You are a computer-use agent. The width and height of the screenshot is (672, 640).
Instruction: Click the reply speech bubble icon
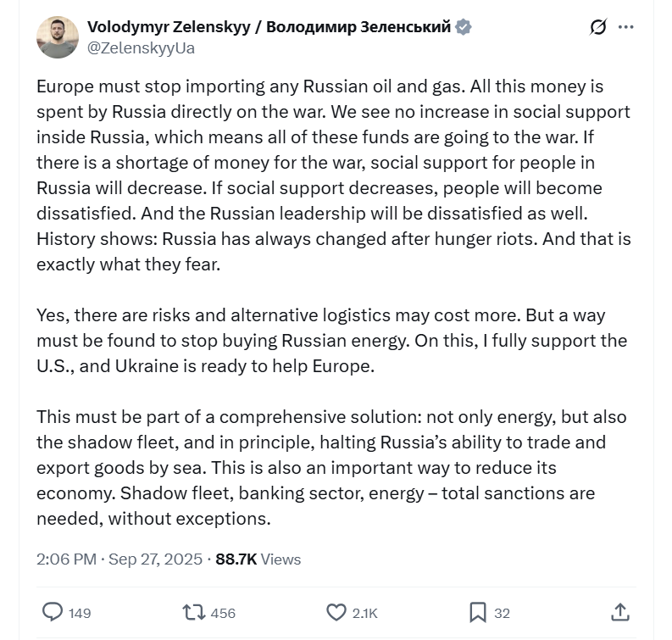pos(53,612)
